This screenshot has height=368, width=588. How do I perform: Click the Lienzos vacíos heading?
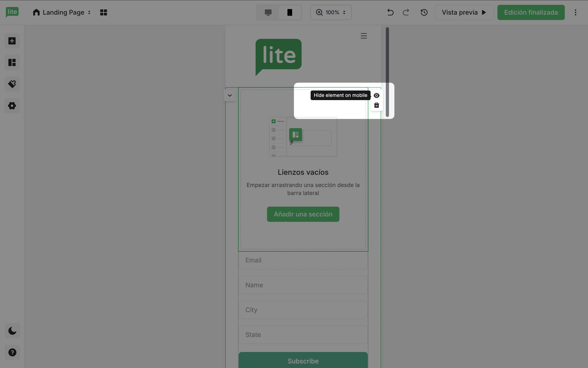click(x=303, y=172)
